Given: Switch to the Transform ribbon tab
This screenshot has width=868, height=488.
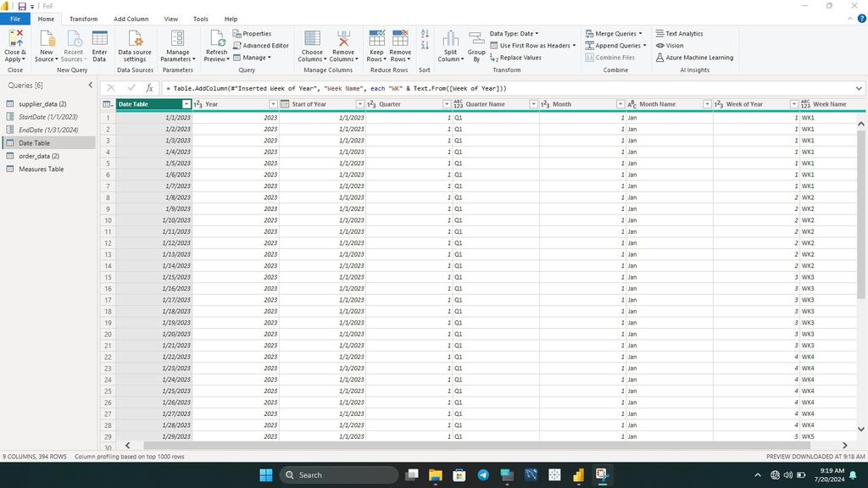Looking at the screenshot, I should (82, 19).
